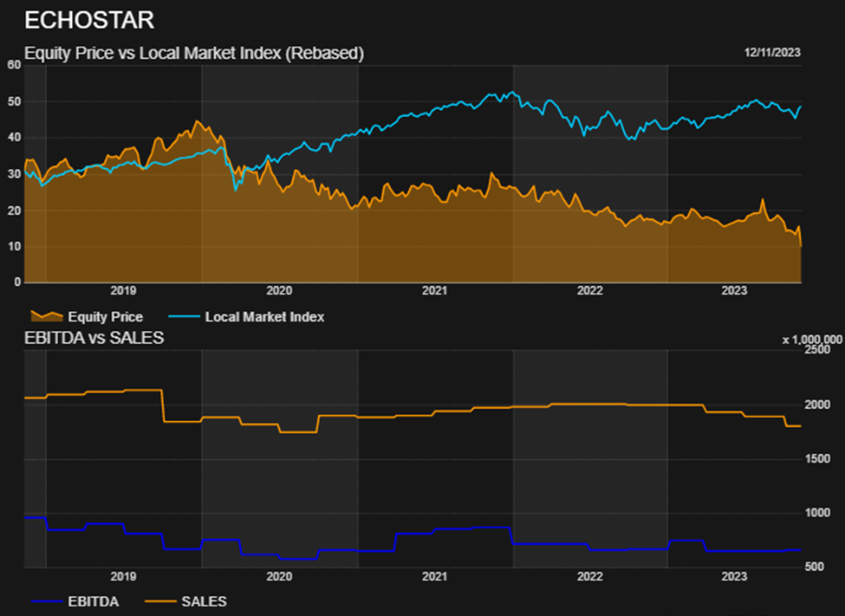
Task: Click 2020 on the lower chart axis
Action: 279,576
